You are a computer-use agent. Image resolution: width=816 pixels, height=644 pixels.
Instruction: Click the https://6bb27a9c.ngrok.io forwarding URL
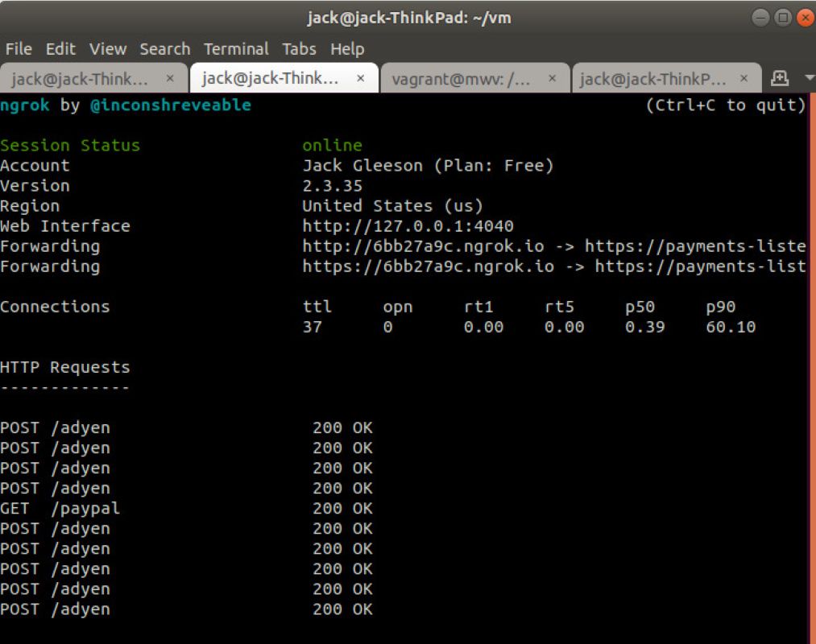(x=428, y=266)
